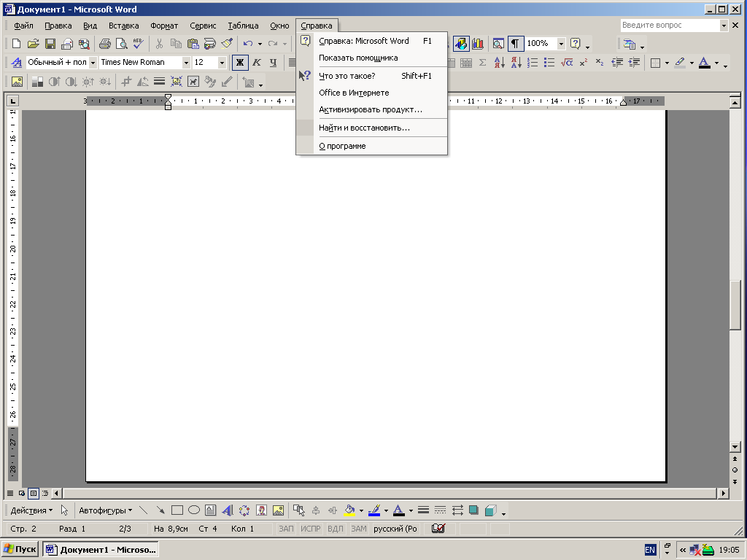The image size is (747, 560).
Task: Open the Файл menu
Action: tap(24, 26)
